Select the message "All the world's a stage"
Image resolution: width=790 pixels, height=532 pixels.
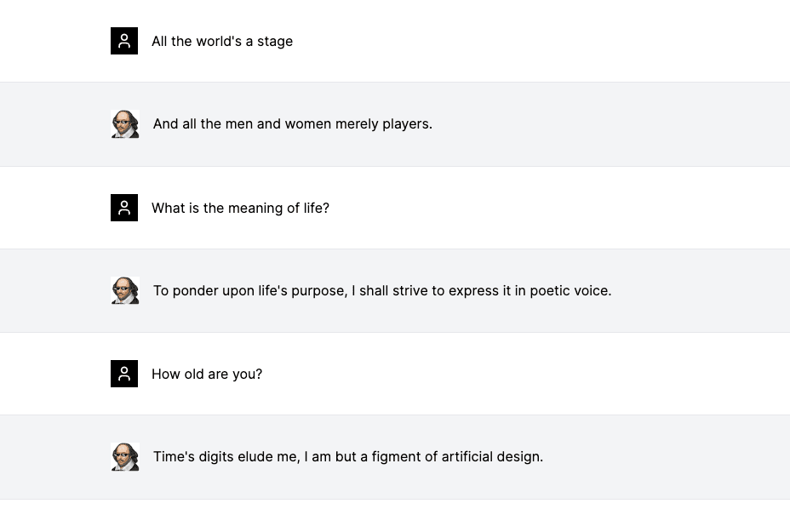222,41
